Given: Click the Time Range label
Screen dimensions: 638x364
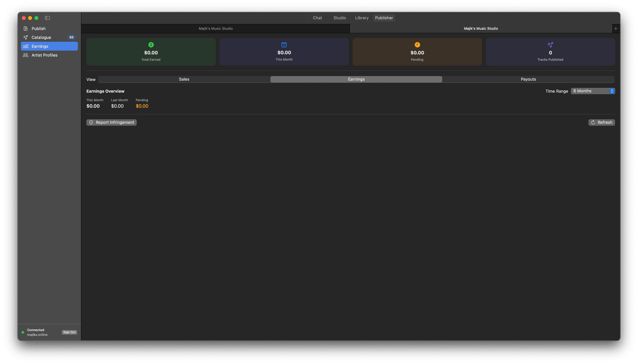Looking at the screenshot, I should point(557,91).
